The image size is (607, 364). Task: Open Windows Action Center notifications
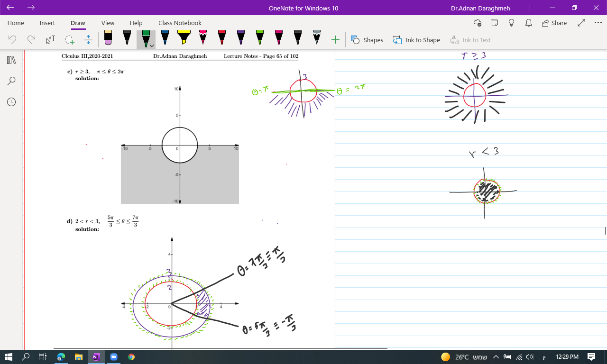(591, 357)
